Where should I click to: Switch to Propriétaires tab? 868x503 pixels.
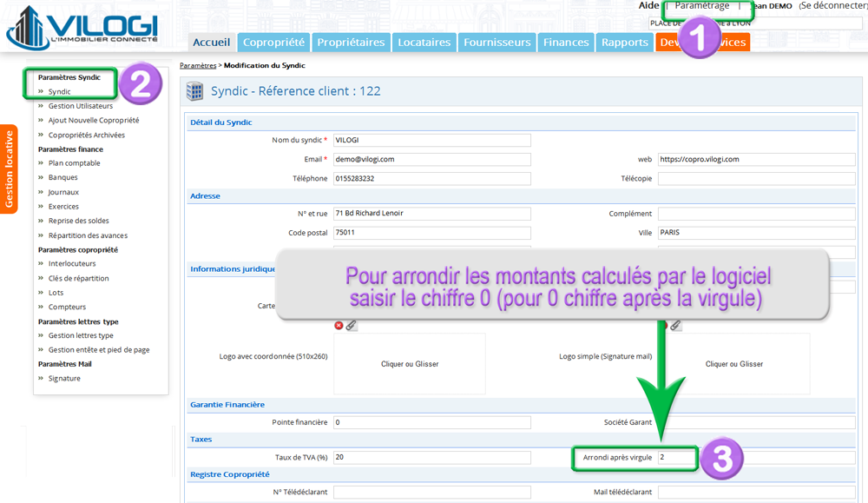click(x=351, y=42)
